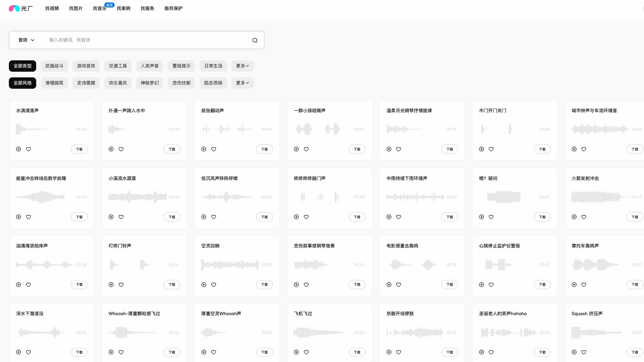Click the 光厂 logo

coord(21,8)
